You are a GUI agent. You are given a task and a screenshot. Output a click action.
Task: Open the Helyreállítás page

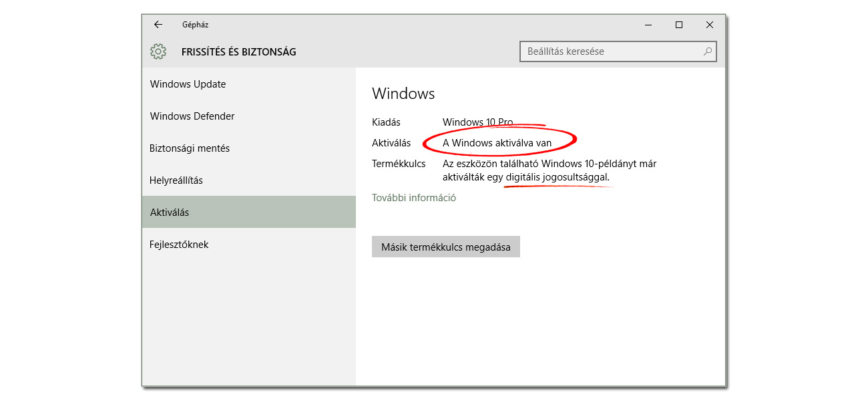click(x=176, y=180)
